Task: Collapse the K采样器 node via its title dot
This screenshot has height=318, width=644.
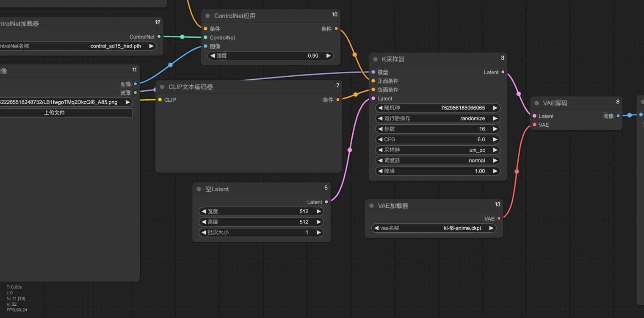Action: [x=374, y=59]
